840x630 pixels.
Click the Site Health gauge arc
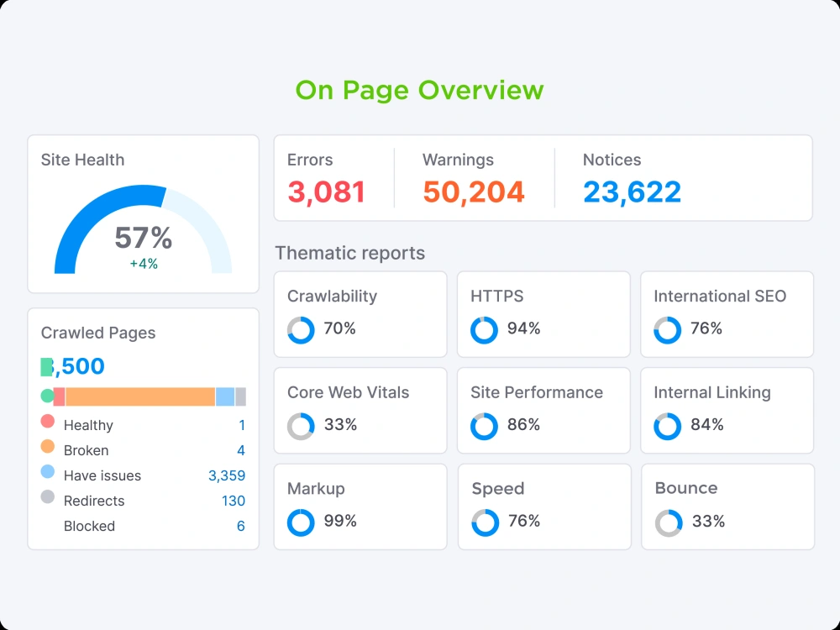[143, 229]
